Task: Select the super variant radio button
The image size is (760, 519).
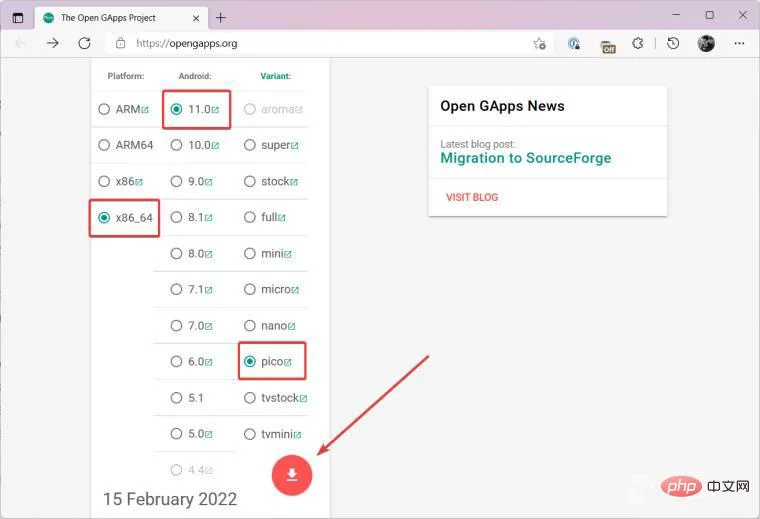Action: (250, 145)
